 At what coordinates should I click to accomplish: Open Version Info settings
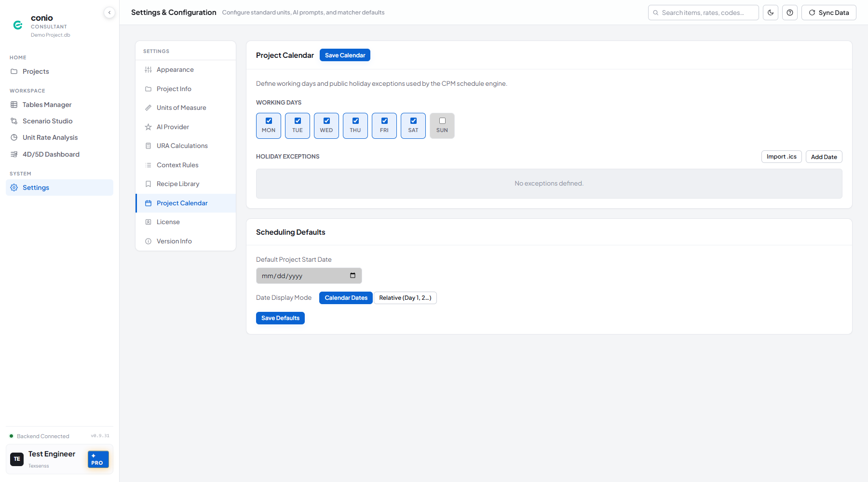coord(186,241)
